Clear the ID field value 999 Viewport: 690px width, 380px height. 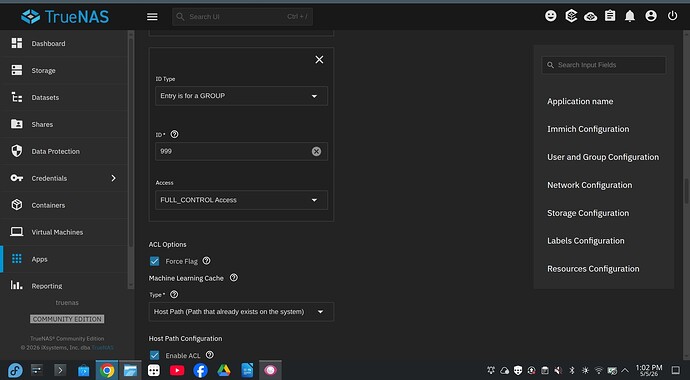click(x=316, y=151)
